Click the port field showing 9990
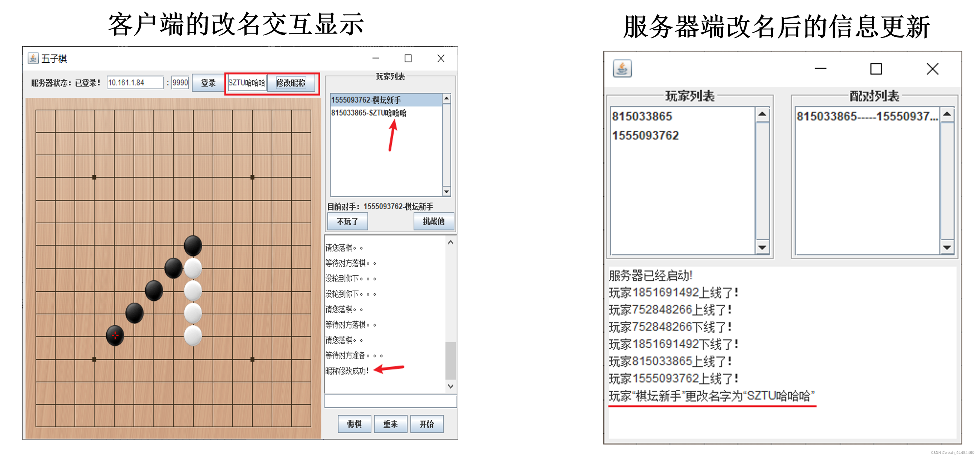Viewport: 980px width, 458px height. [x=180, y=83]
